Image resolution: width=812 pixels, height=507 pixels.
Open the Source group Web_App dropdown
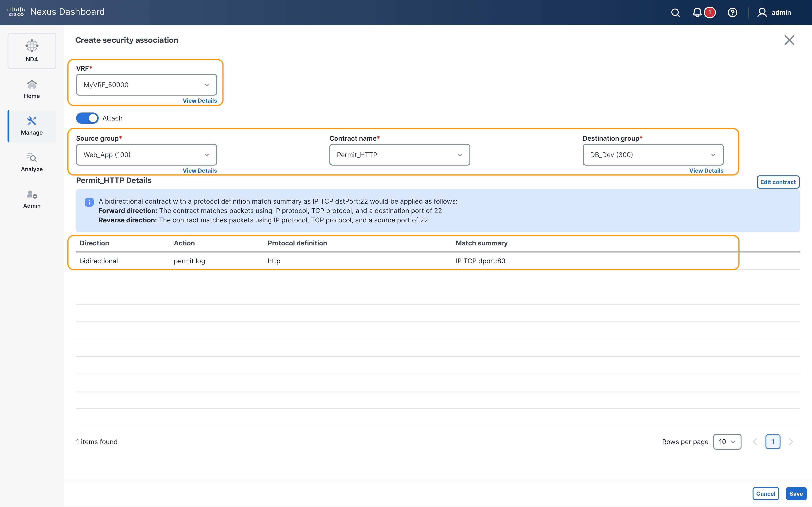coord(147,155)
